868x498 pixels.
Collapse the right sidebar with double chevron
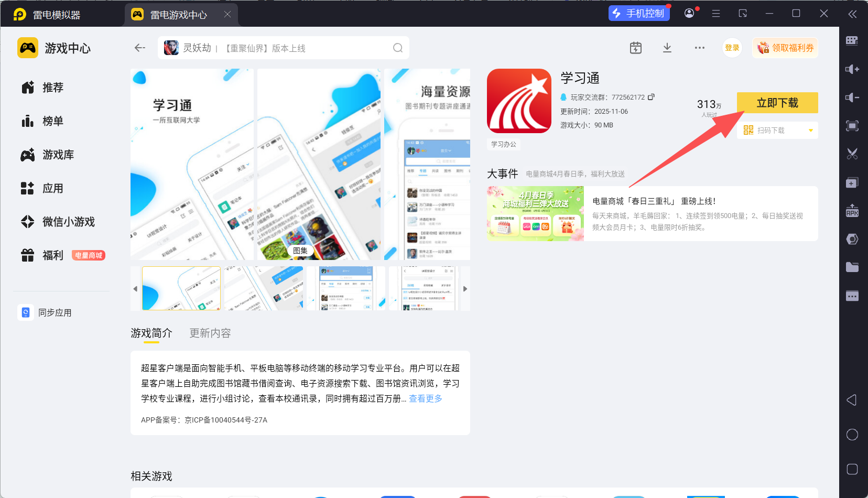pos(853,14)
